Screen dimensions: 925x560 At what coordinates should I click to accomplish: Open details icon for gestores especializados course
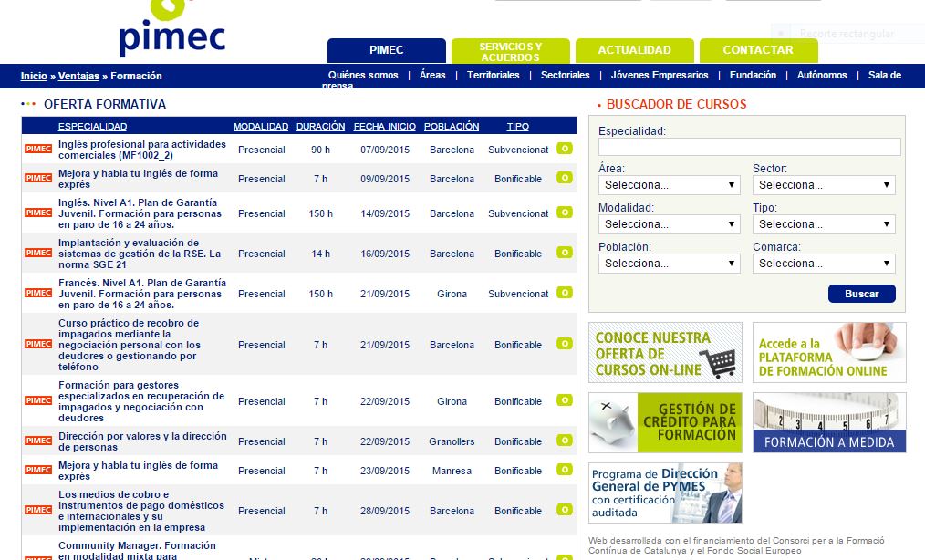point(565,400)
